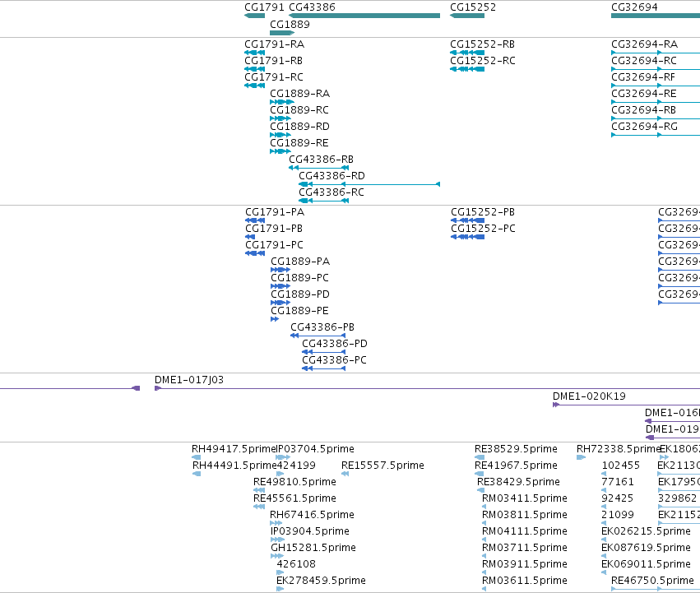Click EST entry 424199
Viewport: 700px width, 593px height.
(x=296, y=466)
